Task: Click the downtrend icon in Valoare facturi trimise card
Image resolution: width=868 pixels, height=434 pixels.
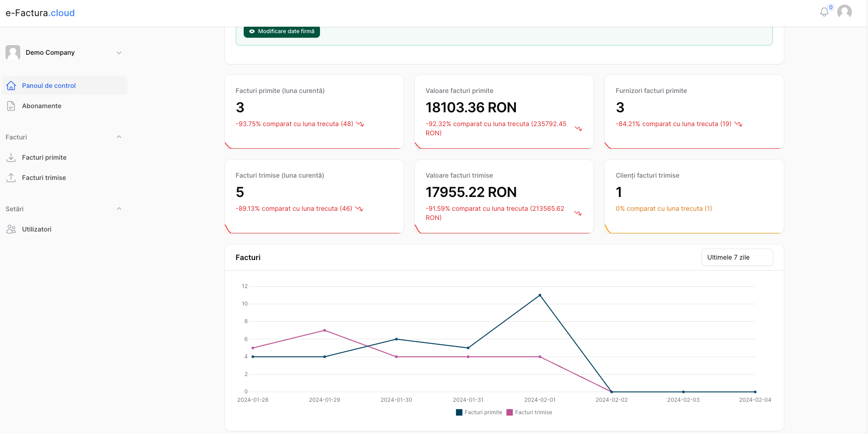Action: (x=578, y=213)
